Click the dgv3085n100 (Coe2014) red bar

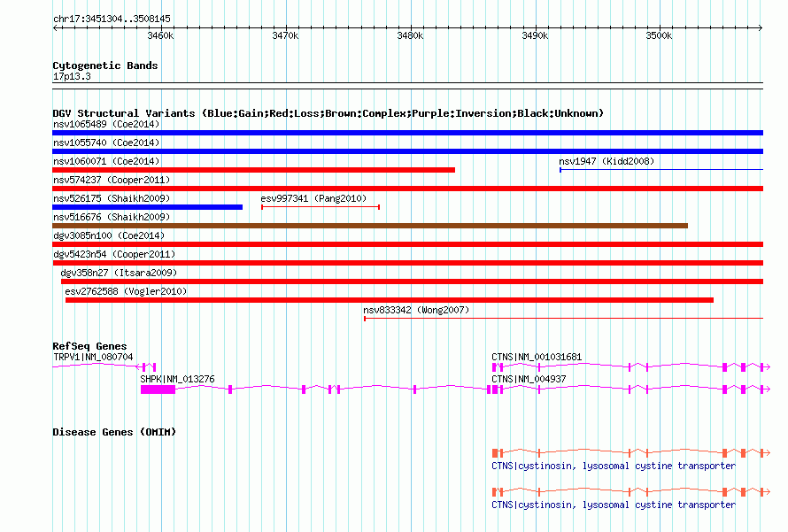tap(407, 244)
